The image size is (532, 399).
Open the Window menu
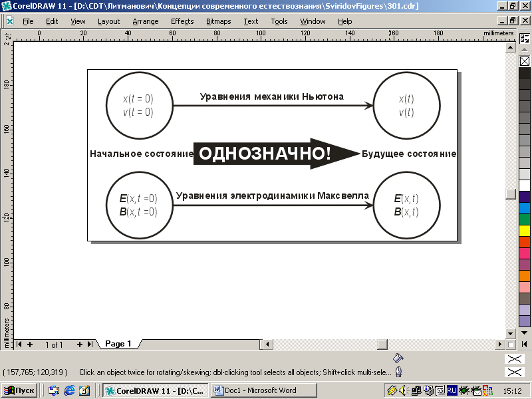pyautogui.click(x=313, y=21)
